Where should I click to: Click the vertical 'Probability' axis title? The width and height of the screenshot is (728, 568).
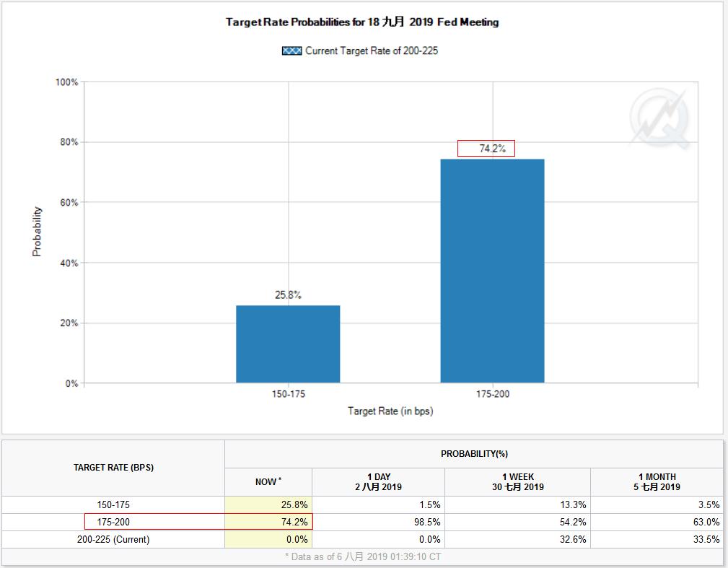37,231
